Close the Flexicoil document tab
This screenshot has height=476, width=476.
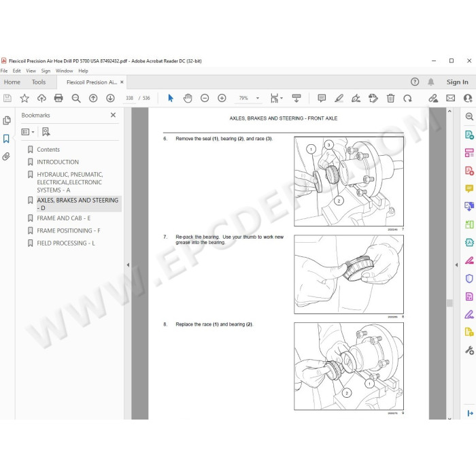point(122,82)
